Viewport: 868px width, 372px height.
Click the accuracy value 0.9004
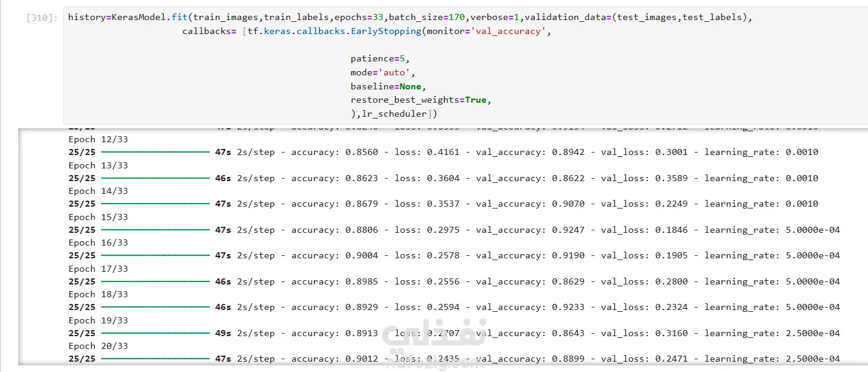coord(361,255)
